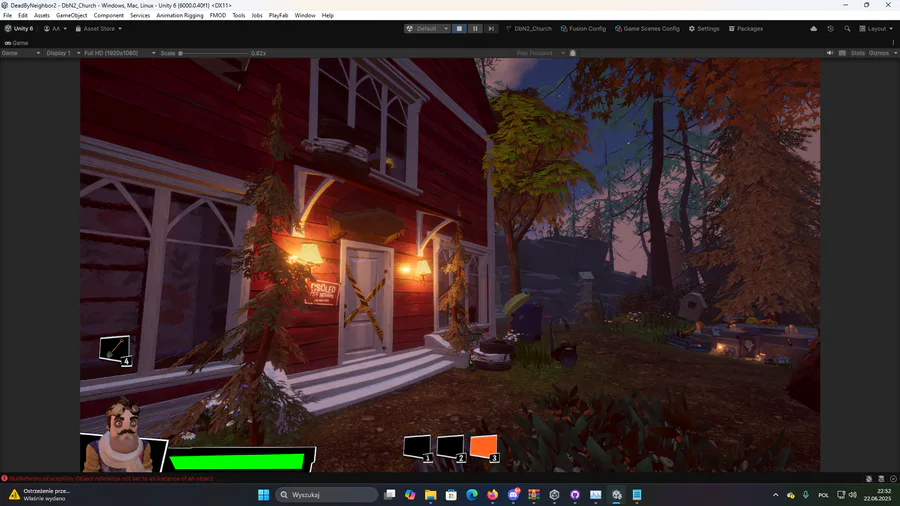Open the Default play mode dropdown

427,29
